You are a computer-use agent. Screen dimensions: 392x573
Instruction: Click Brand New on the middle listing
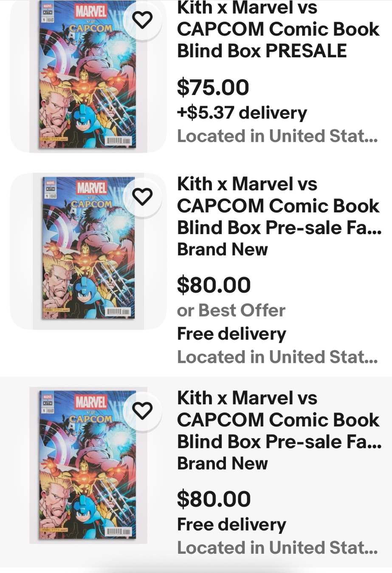click(x=222, y=249)
